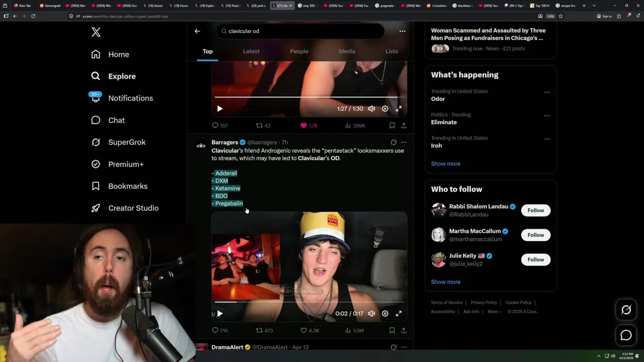Click the 'clavicular od' search field
The width and height of the screenshot is (644, 362).
click(x=300, y=31)
